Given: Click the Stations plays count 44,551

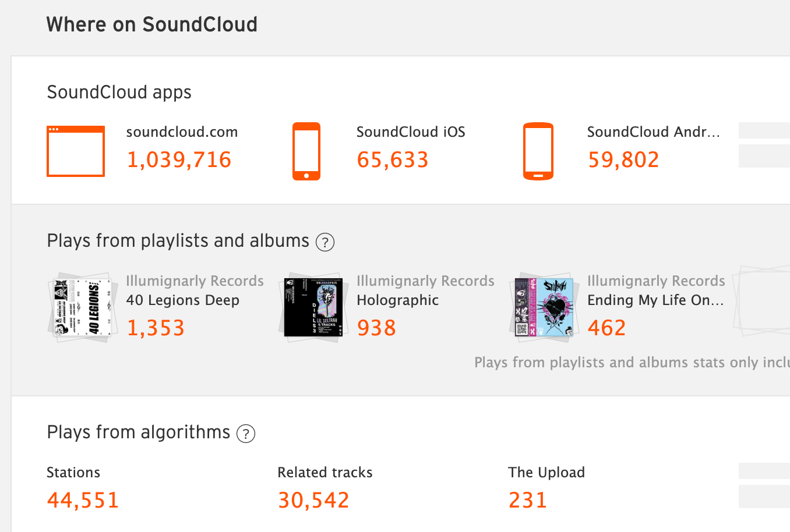Looking at the screenshot, I should [x=83, y=501].
